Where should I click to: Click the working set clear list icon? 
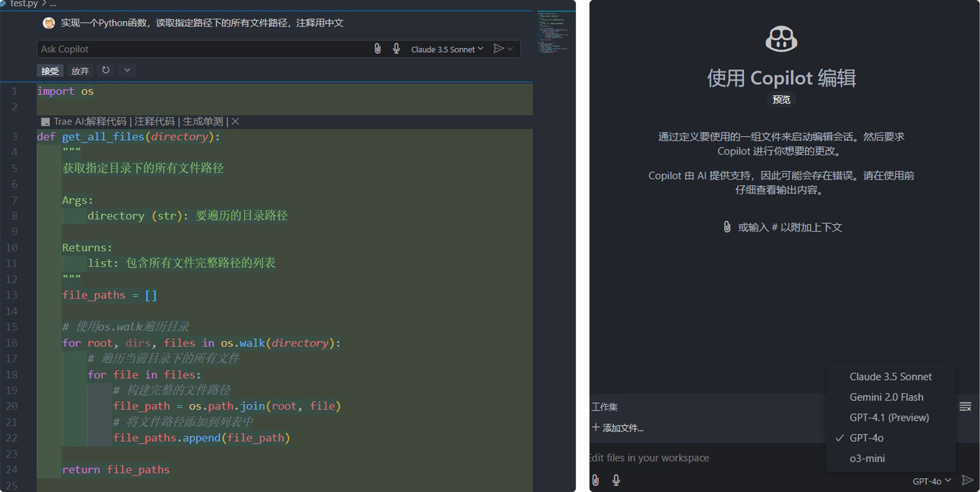click(x=965, y=406)
